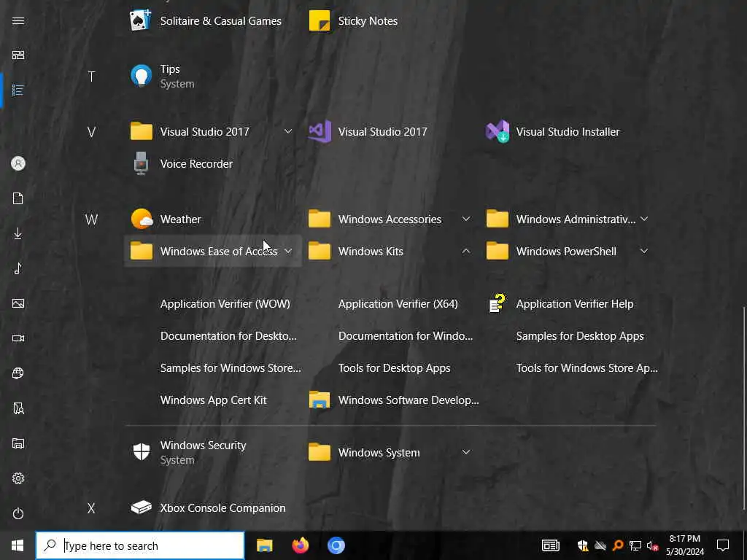Jump to letter V section header

point(91,132)
